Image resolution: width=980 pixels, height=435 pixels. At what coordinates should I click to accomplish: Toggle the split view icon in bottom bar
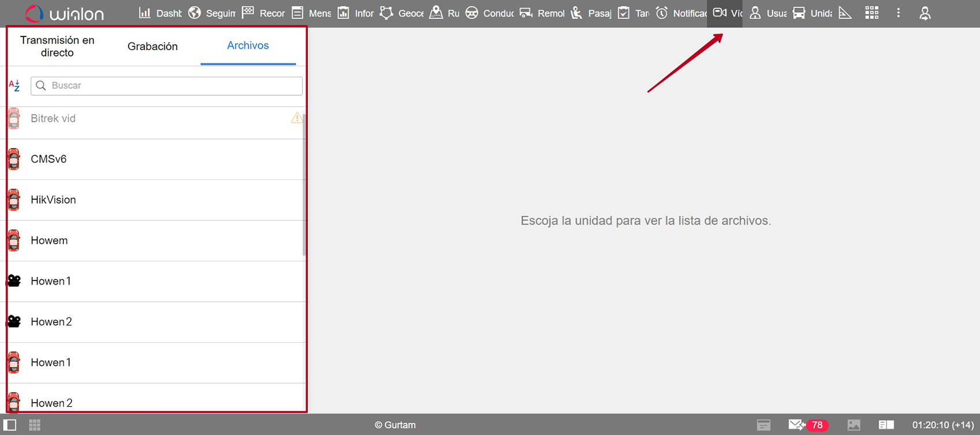click(886, 425)
